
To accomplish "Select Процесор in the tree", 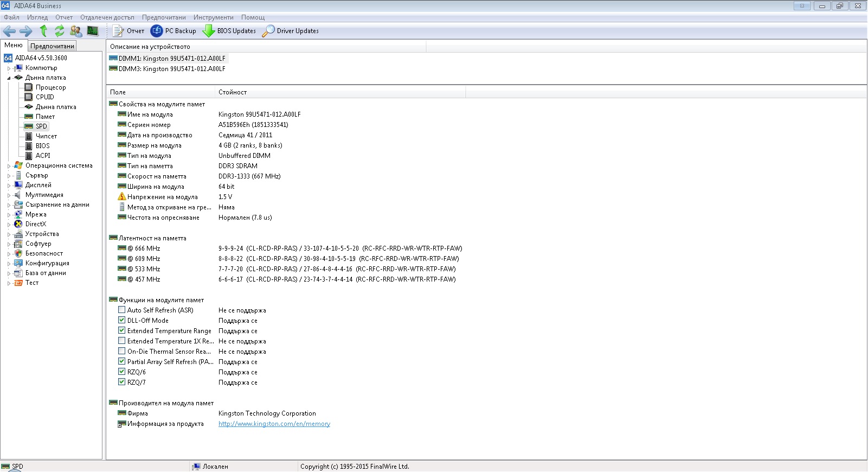I will tap(50, 87).
